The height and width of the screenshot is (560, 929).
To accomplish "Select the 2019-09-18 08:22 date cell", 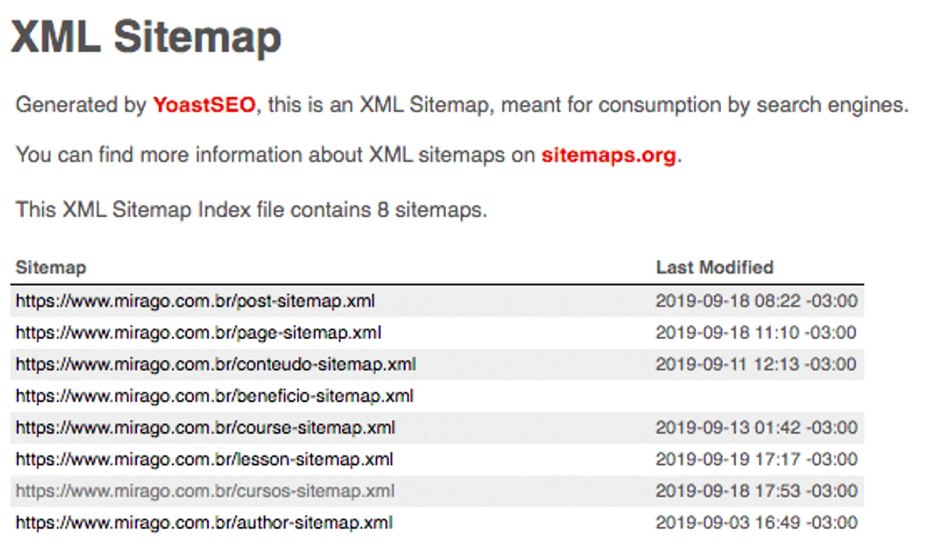I will pos(756,301).
